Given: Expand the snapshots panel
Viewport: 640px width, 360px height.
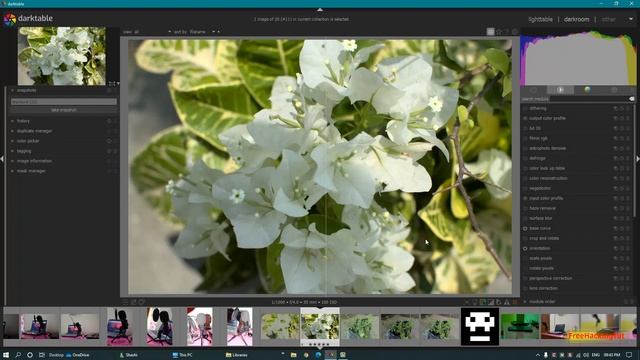Looking at the screenshot, I should 27,90.
